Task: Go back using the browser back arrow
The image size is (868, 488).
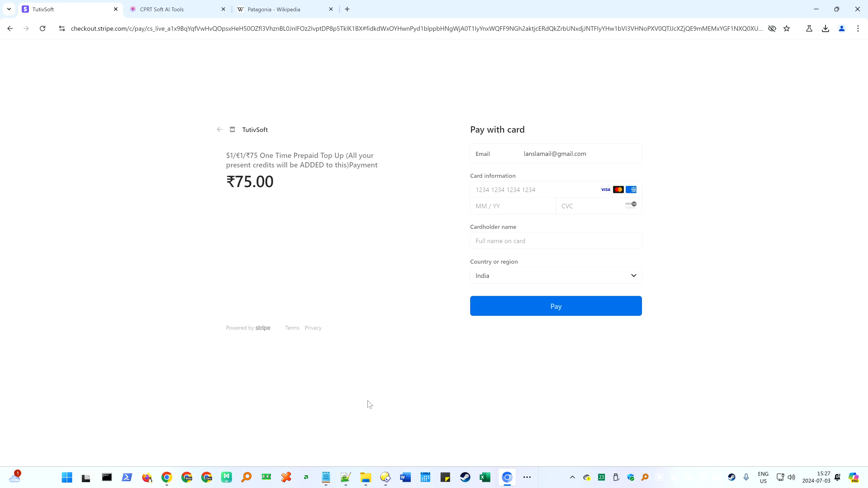Action: (x=10, y=29)
